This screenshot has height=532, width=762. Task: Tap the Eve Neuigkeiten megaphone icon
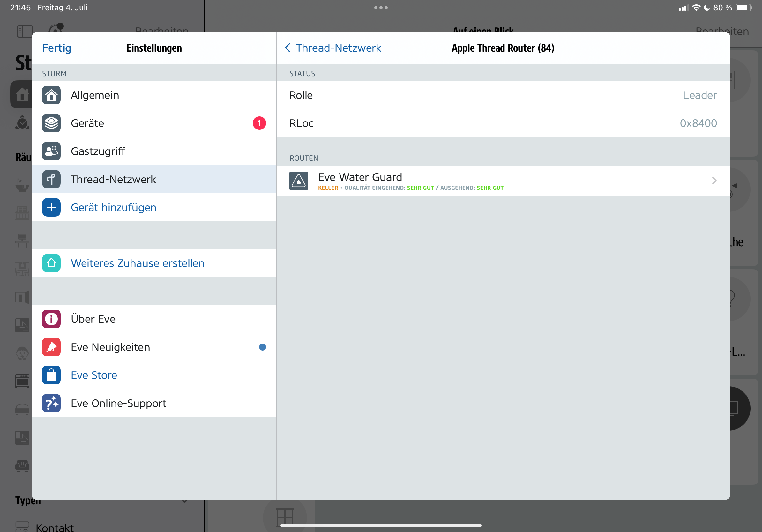tap(51, 347)
